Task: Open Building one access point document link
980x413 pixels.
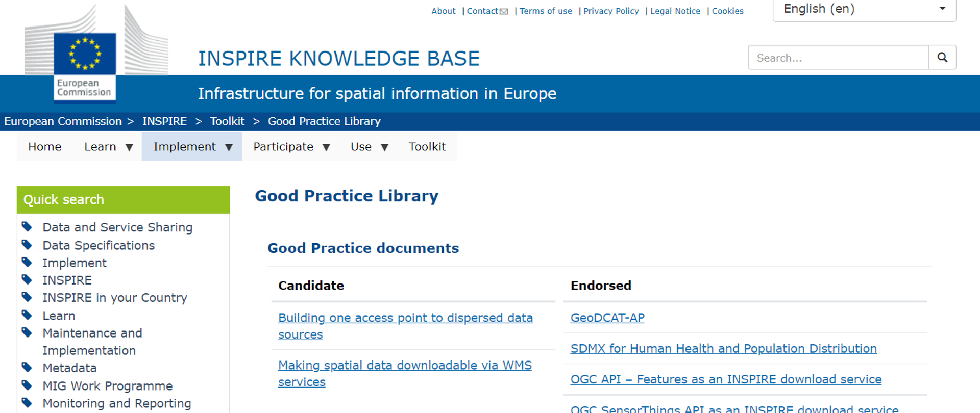Action: (405, 326)
